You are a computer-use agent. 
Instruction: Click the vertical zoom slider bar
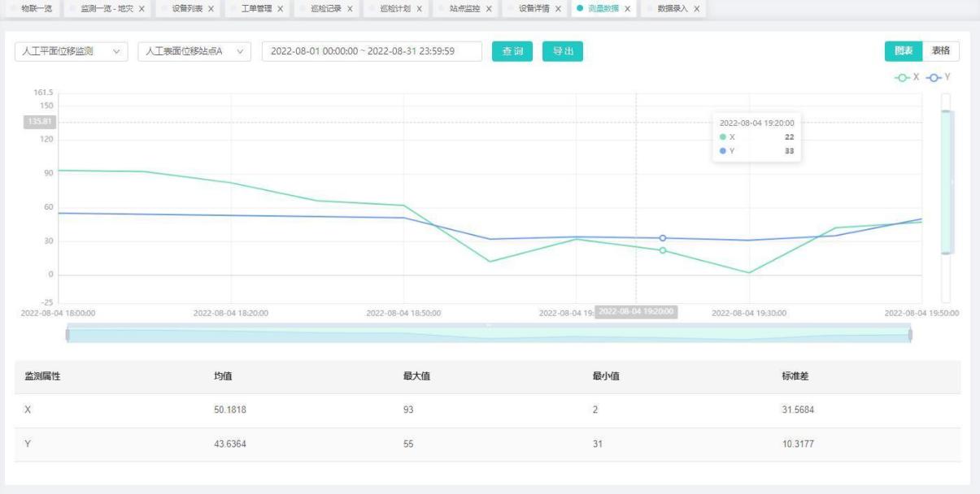[x=945, y=183]
